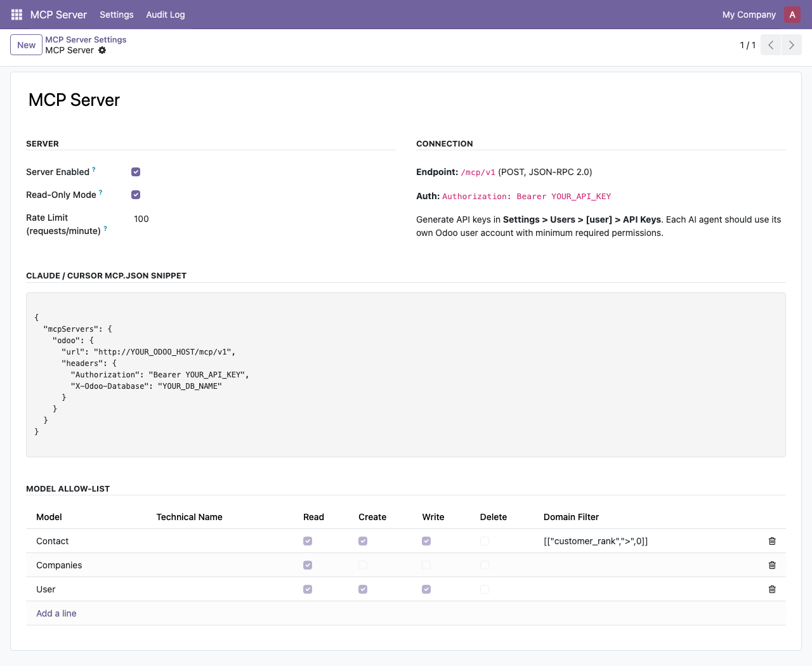Viewport: 812px width, 666px height.
Task: Show help for Rate Limit
Action: click(105, 228)
